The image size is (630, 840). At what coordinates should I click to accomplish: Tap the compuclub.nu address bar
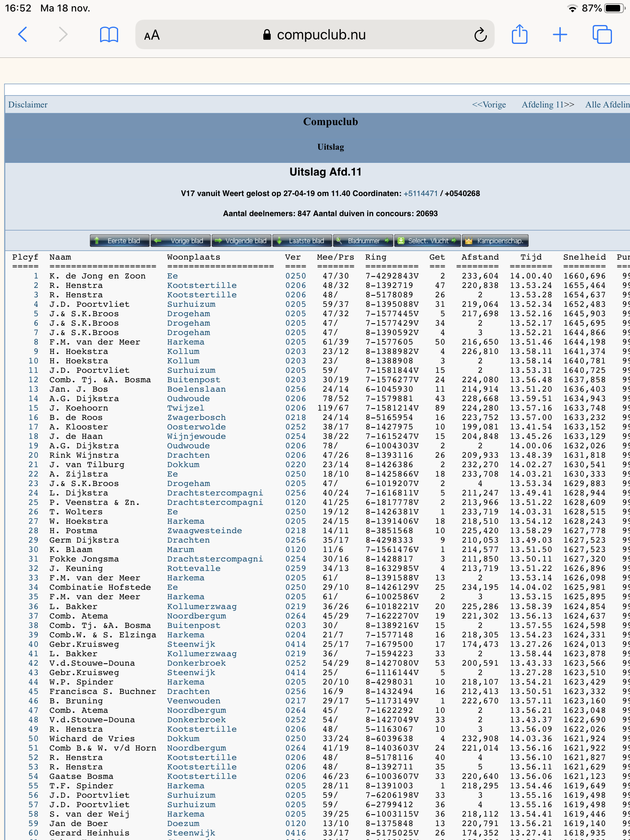315,35
